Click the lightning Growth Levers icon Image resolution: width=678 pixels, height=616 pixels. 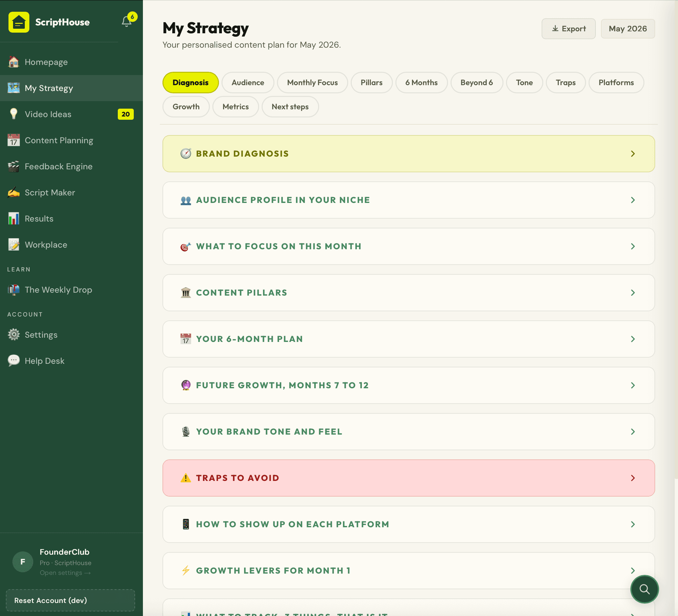pyautogui.click(x=186, y=571)
